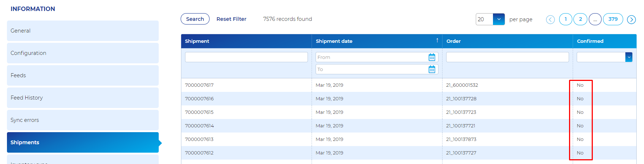Go to the previous results page

(550, 19)
